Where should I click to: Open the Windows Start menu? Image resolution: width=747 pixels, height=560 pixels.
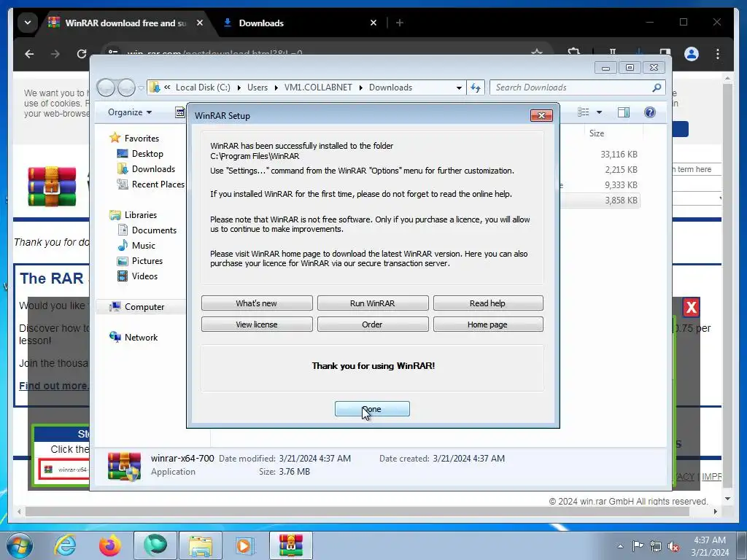tap(19, 545)
